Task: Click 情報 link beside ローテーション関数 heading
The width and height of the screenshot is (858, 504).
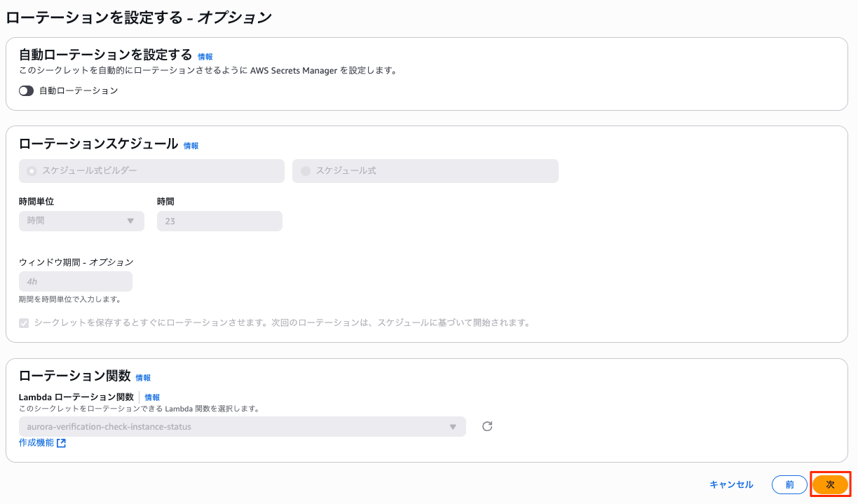Action: click(x=143, y=377)
